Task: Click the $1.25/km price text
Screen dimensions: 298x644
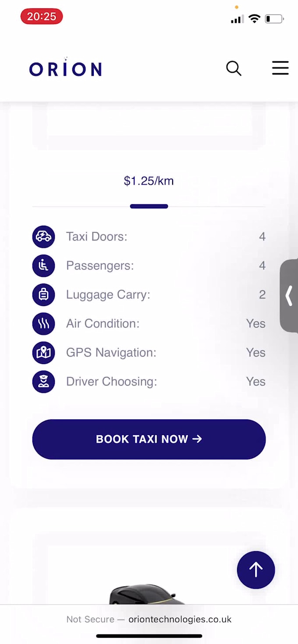Action: 149,181
